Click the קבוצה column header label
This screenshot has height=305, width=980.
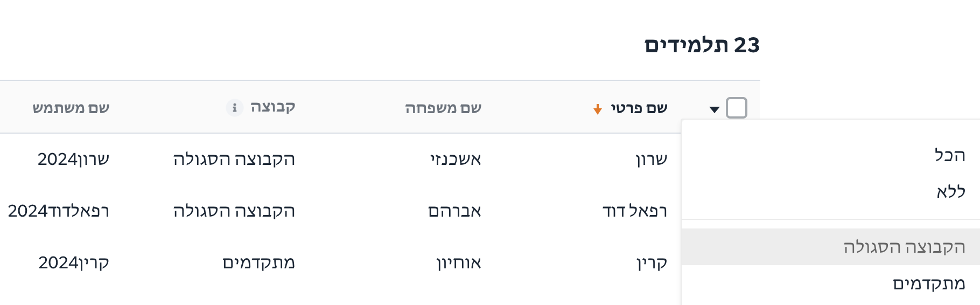272,107
